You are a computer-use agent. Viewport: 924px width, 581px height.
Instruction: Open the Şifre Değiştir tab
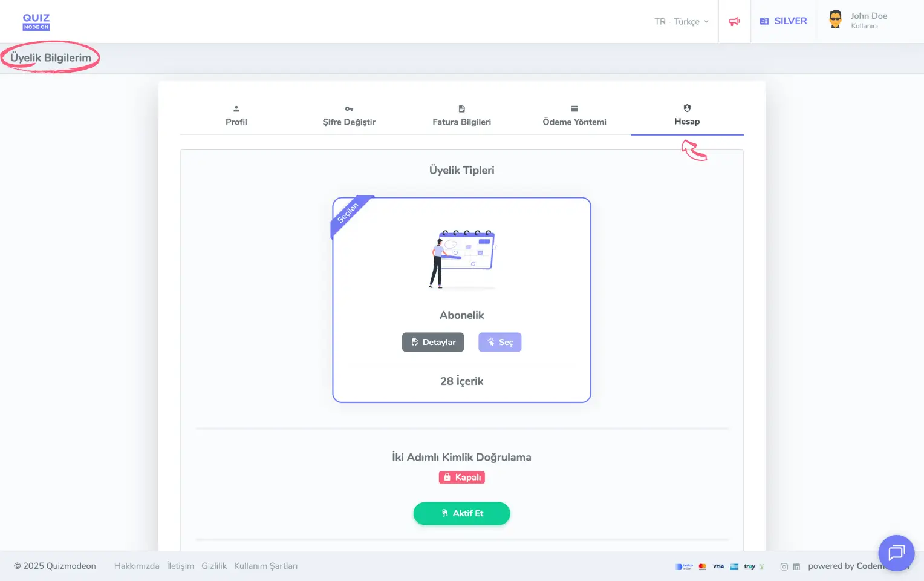(349, 116)
